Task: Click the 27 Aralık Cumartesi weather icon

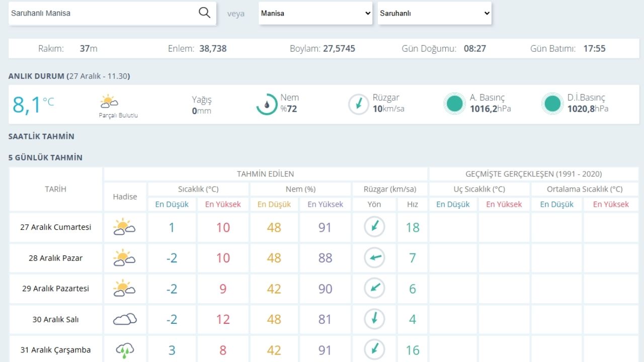Action: pos(124,227)
